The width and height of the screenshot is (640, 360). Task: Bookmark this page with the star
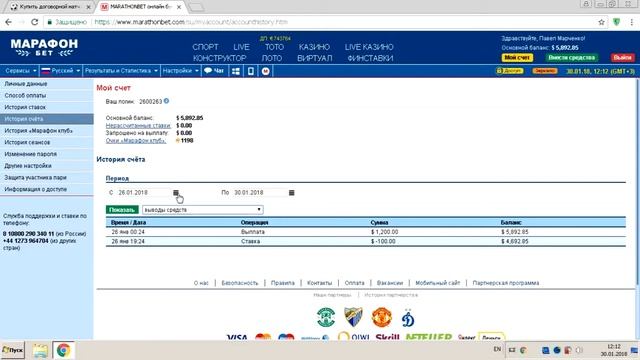601,22
